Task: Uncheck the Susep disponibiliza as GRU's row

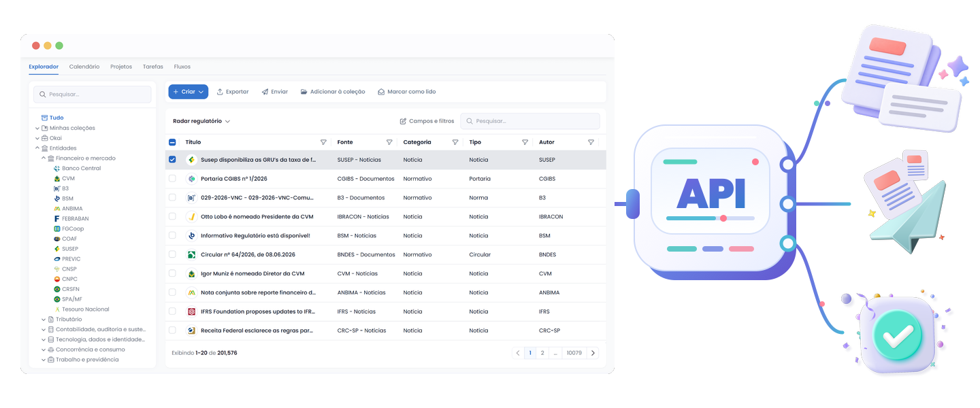Action: [x=172, y=160]
